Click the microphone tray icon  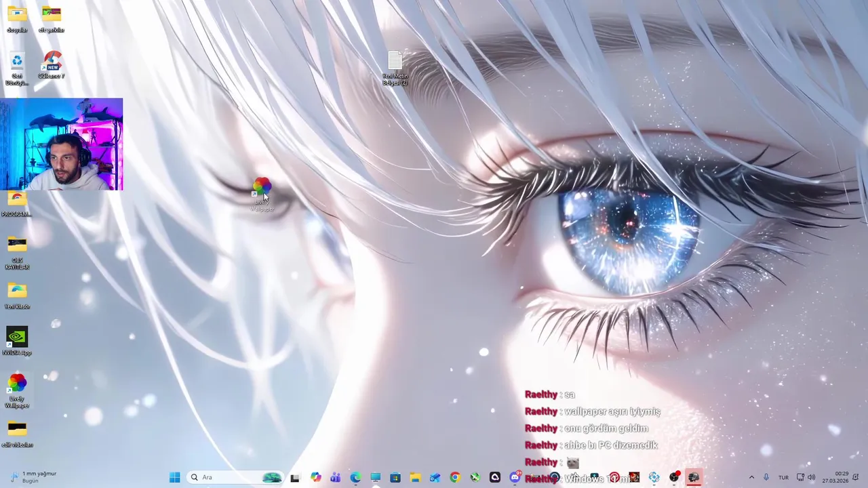766,477
